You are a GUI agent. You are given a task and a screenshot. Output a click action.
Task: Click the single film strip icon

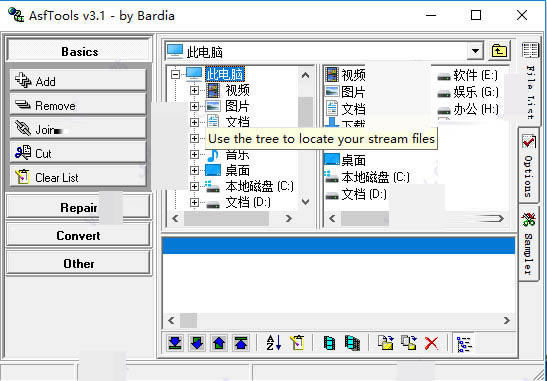point(329,343)
